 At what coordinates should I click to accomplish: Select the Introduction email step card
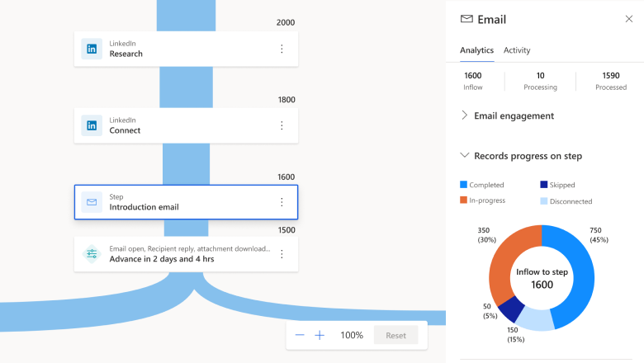pyautogui.click(x=185, y=202)
